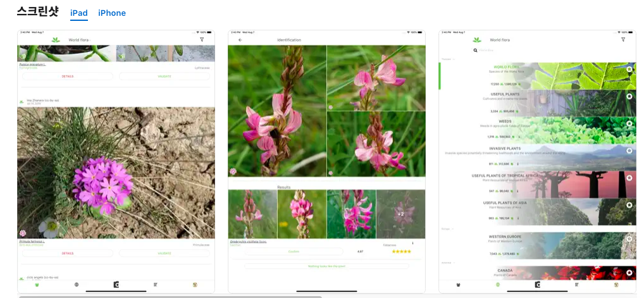644x298 pixels.
Task: Tap the Confirm button for Onobrychis viciifolia
Action: [294, 252]
